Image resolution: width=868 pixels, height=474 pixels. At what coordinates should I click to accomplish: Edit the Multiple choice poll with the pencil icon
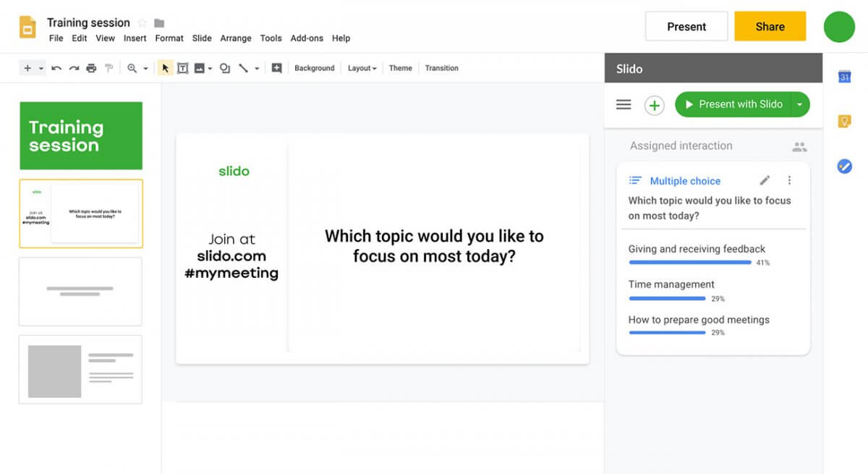765,180
